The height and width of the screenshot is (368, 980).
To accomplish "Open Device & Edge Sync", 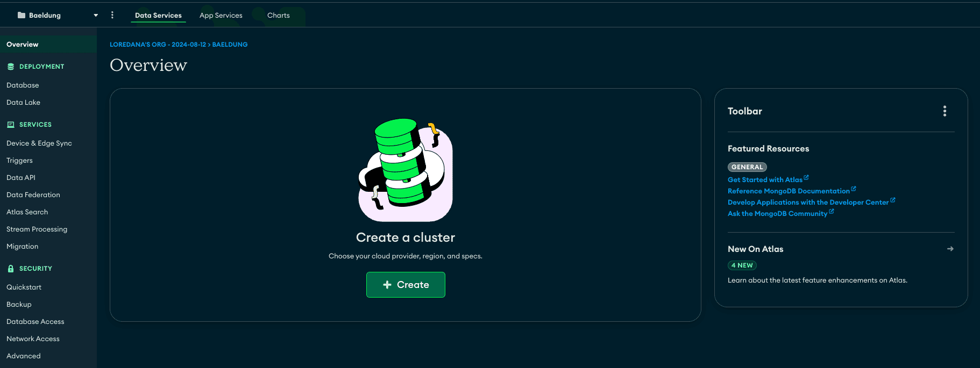I will click(x=39, y=143).
